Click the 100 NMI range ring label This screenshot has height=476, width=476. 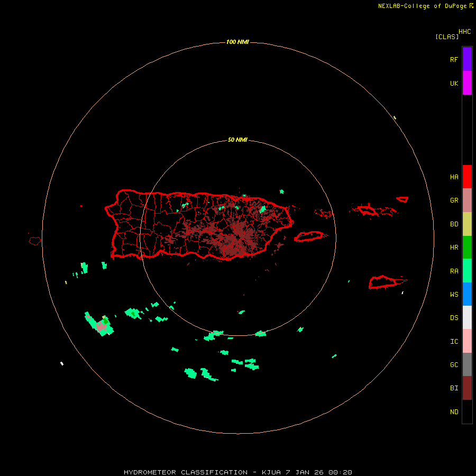pyautogui.click(x=237, y=42)
